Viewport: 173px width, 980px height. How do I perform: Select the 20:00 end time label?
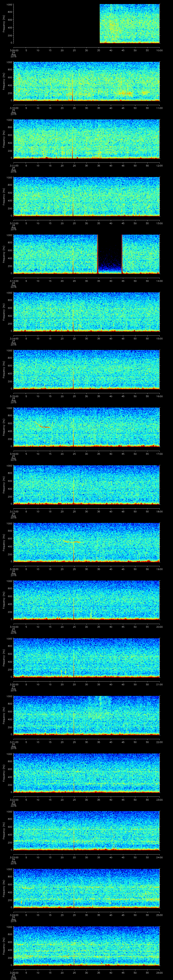[x=159, y=627]
